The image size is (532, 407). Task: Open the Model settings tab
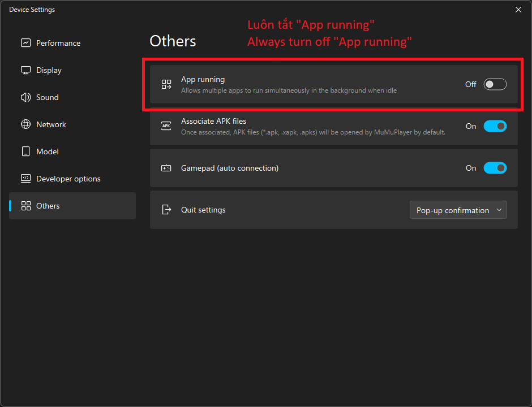pyautogui.click(x=72, y=151)
